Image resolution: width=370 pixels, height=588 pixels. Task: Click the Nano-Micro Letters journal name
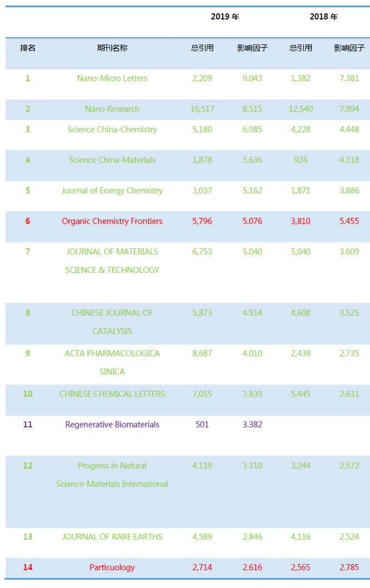pyautogui.click(x=112, y=78)
